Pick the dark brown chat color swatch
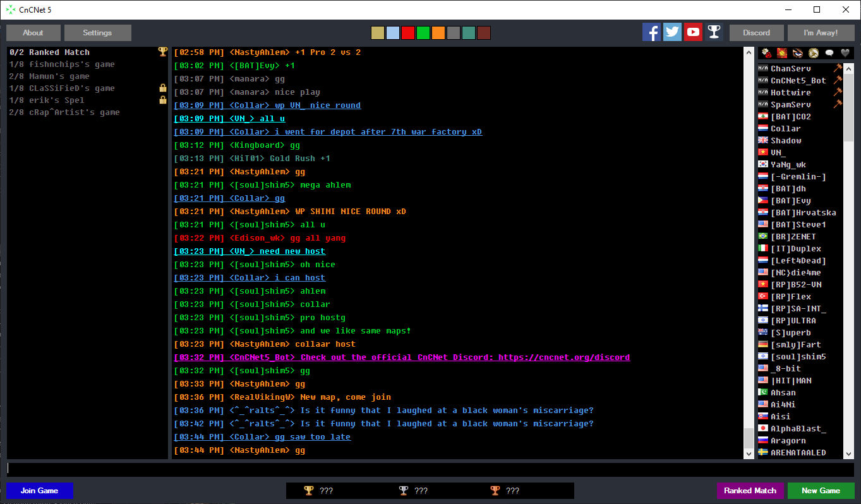Viewport: 861px width, 504px height. pos(483,33)
